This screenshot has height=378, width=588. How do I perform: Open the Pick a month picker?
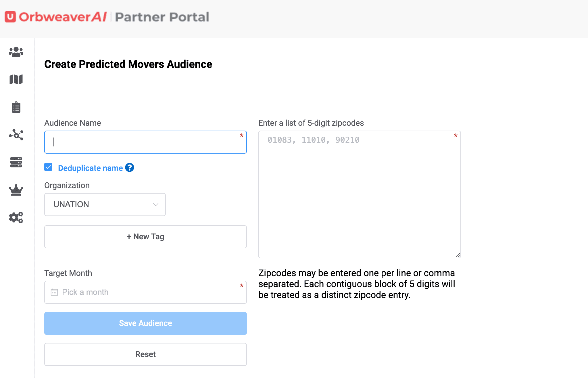click(x=145, y=292)
